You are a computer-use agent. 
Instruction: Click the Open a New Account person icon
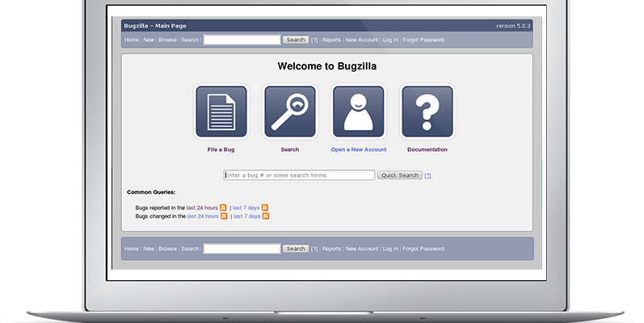point(359,111)
